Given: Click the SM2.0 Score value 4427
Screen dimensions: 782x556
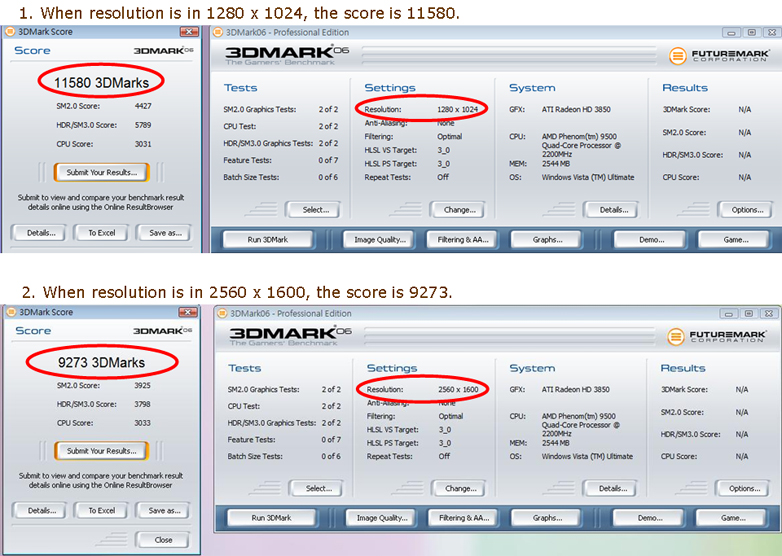Looking at the screenshot, I should [143, 106].
